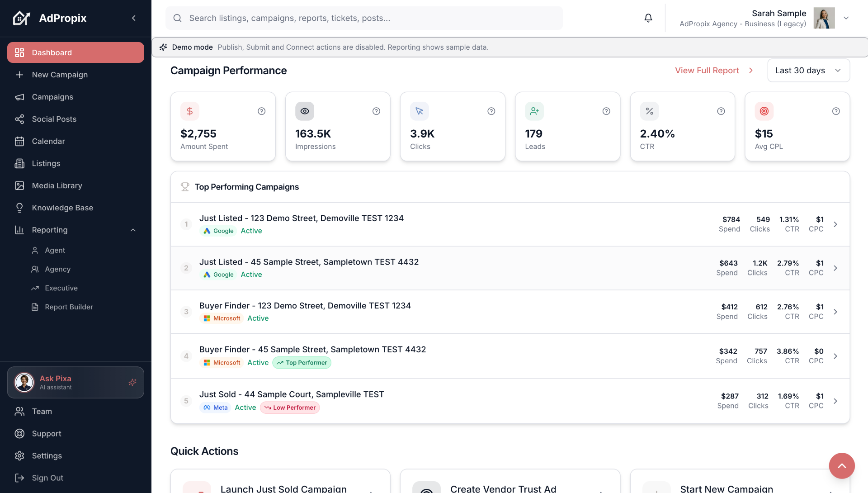The width and height of the screenshot is (868, 493).
Task: Click the cursor icon on Clicks card
Action: click(x=420, y=111)
